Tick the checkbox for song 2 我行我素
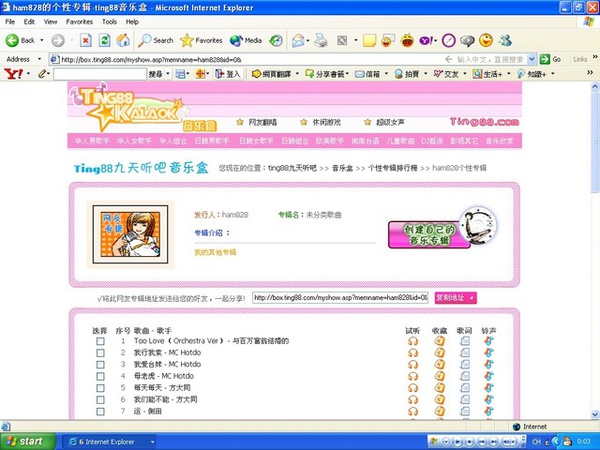Screen dimensions: 600x450 pos(100,353)
